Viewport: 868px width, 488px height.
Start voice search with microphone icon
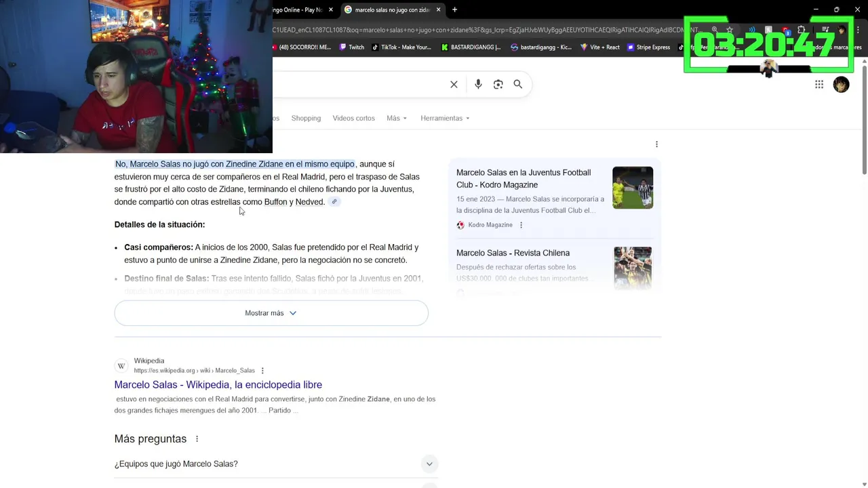(x=478, y=84)
